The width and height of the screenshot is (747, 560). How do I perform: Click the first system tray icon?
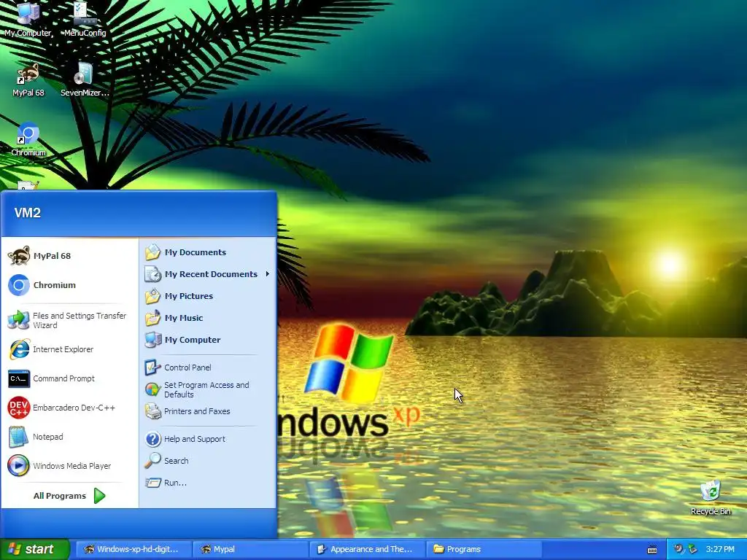[x=679, y=549]
